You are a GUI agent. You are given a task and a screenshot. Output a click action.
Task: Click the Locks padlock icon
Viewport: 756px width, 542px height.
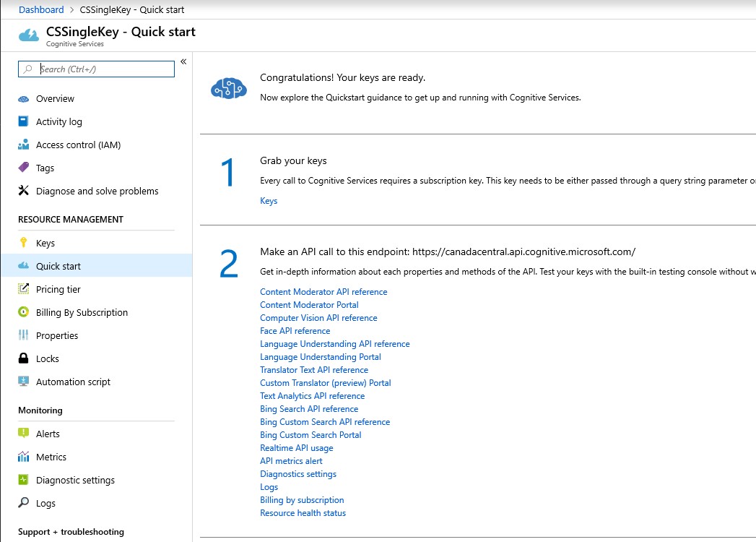(23, 359)
